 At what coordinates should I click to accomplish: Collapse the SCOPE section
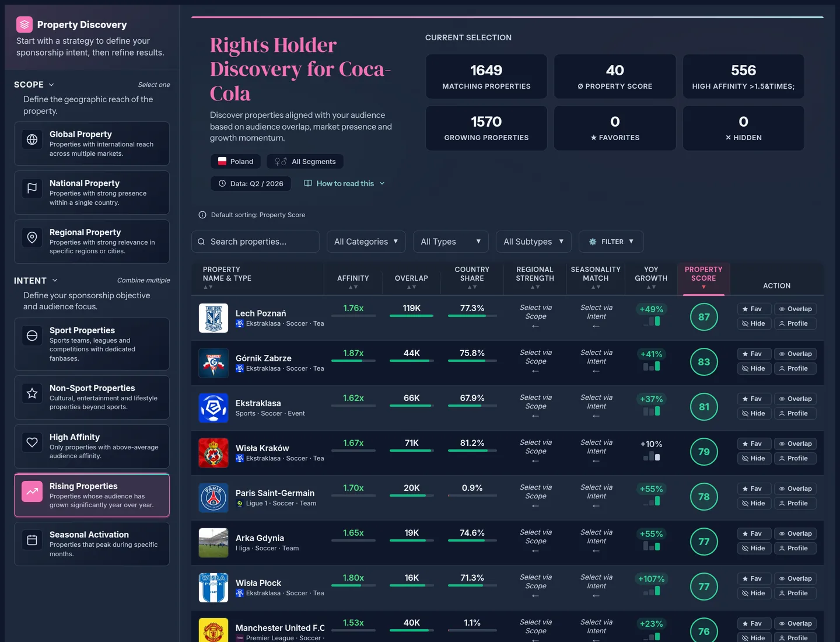34,85
